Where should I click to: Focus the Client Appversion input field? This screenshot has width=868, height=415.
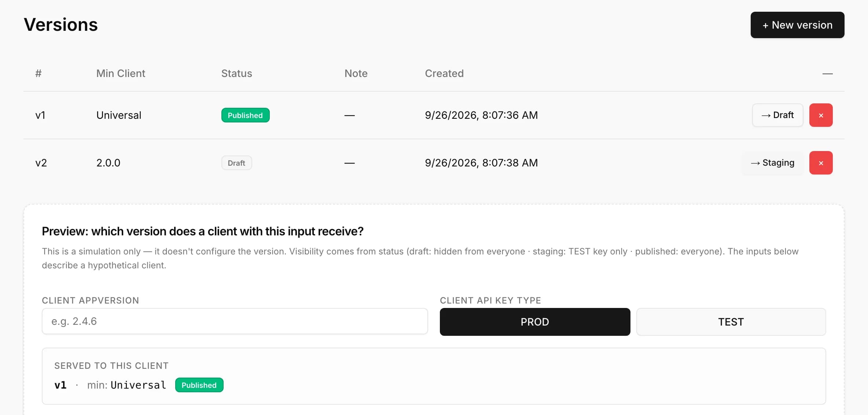click(235, 321)
